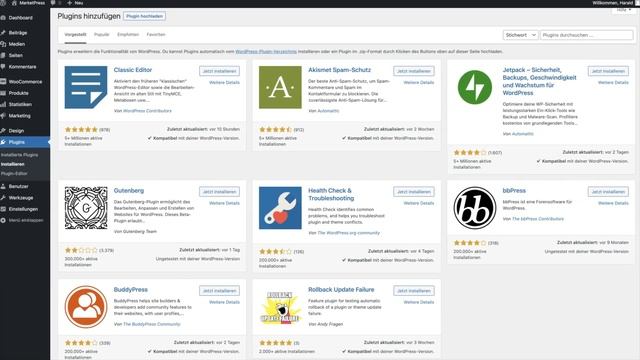Click the Classic Editor plugin icon

86,87
